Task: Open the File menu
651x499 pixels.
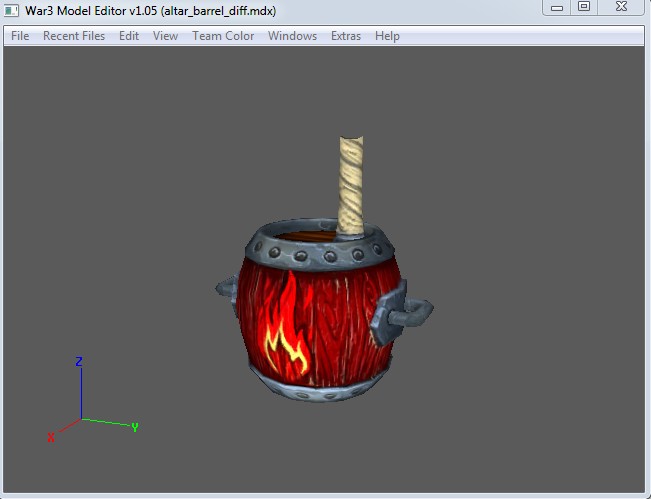Action: tap(20, 36)
